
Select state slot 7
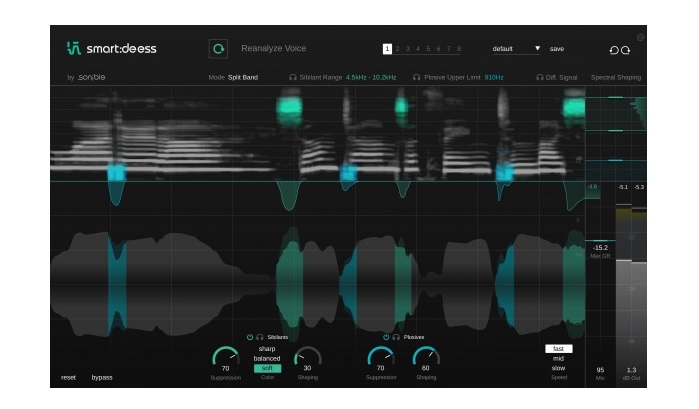pyautogui.click(x=449, y=49)
